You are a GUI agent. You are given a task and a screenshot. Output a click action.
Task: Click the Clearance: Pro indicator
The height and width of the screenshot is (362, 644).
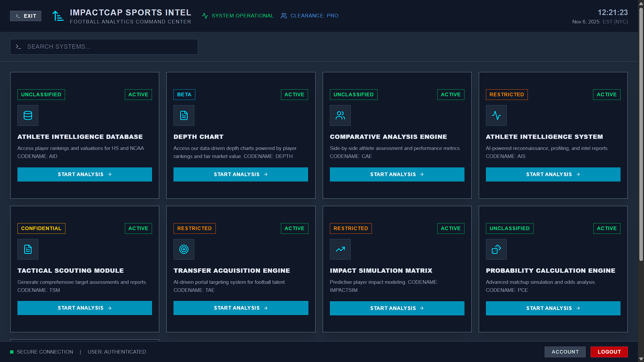click(309, 15)
